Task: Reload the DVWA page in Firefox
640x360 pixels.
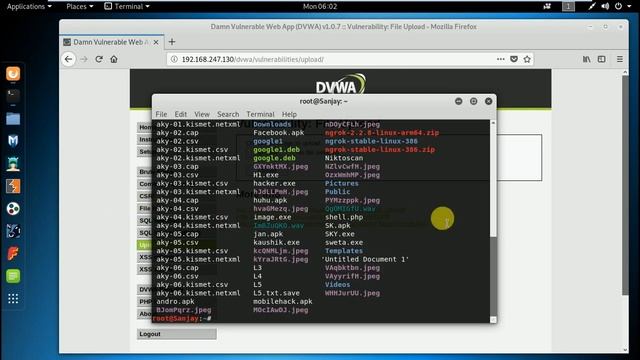Action: point(99,59)
